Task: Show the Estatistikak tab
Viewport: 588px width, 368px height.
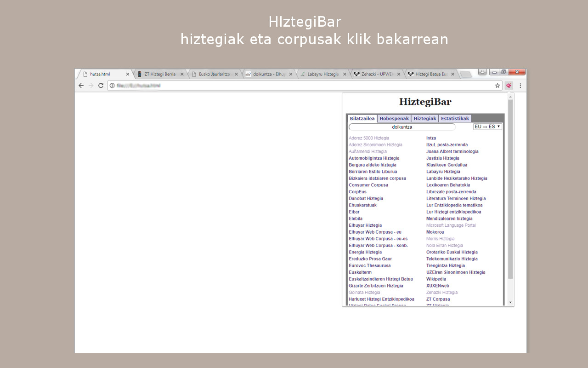Action: (455, 118)
